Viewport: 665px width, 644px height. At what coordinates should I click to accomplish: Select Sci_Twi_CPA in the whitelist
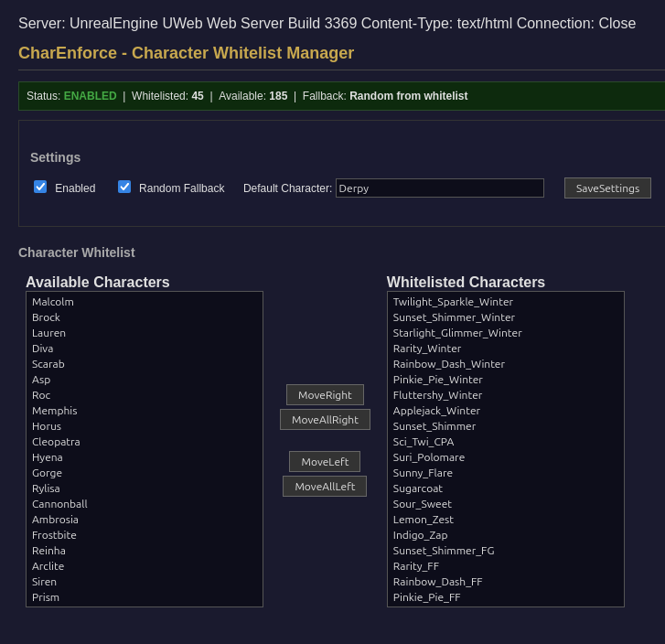point(506,442)
